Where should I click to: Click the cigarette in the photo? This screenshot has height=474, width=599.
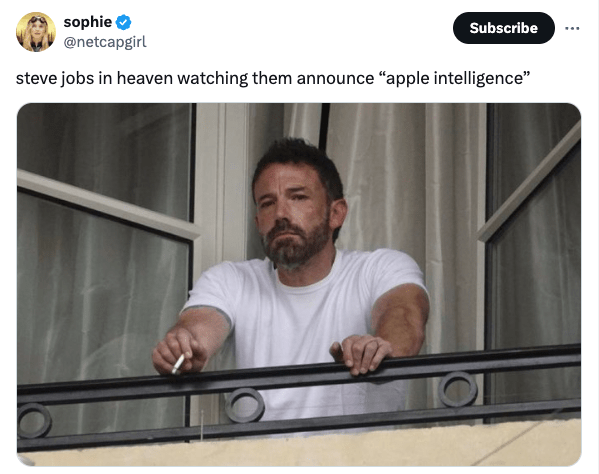(x=178, y=364)
